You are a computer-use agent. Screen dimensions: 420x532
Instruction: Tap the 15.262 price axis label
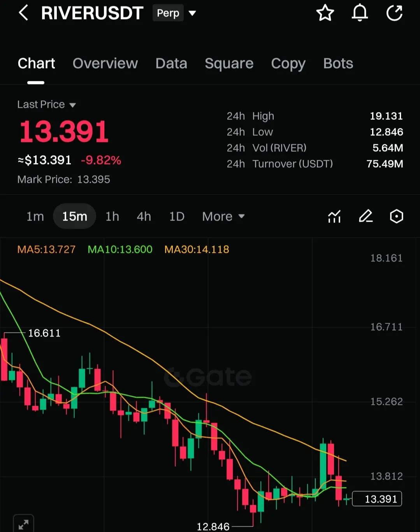(386, 402)
